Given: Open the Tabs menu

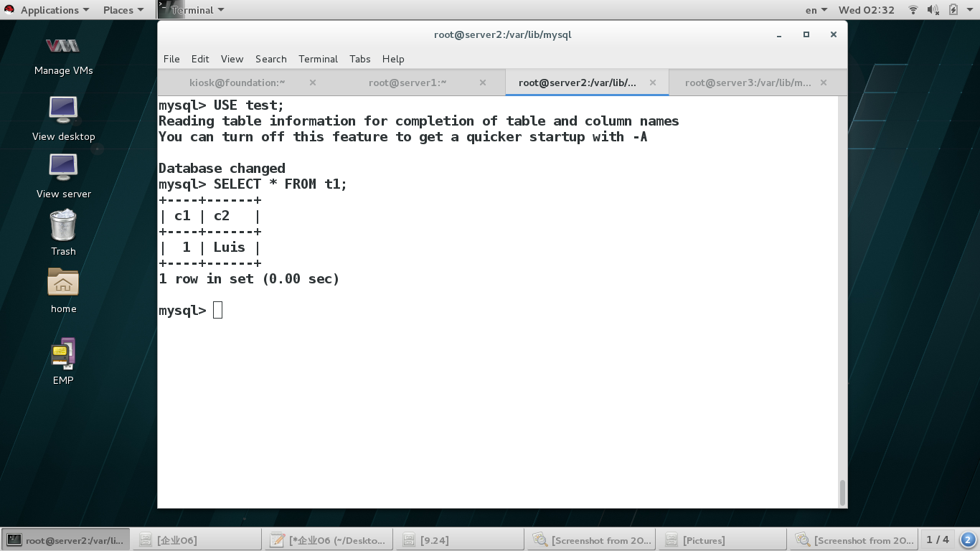Looking at the screenshot, I should coord(360,59).
